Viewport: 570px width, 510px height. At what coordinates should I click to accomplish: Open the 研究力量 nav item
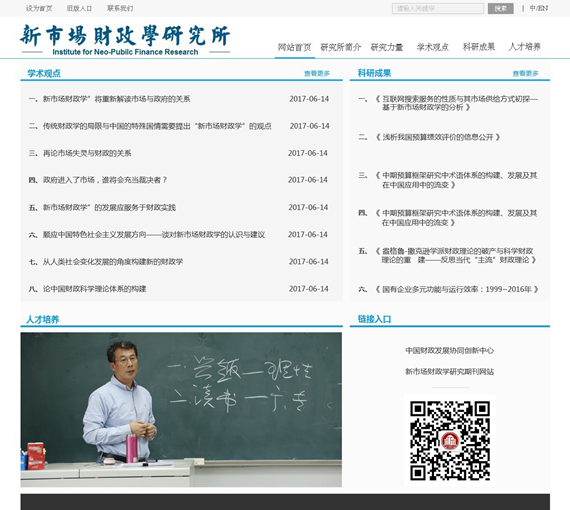coord(387,47)
